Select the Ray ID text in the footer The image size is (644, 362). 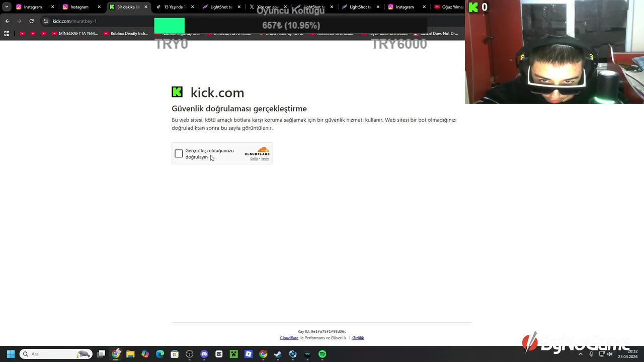pos(322,332)
